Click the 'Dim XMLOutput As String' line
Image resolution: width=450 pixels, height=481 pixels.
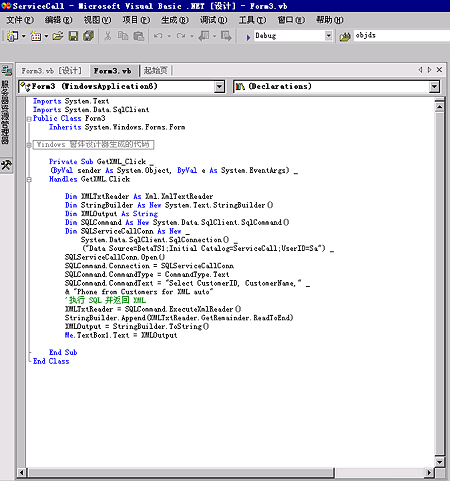(x=111, y=214)
